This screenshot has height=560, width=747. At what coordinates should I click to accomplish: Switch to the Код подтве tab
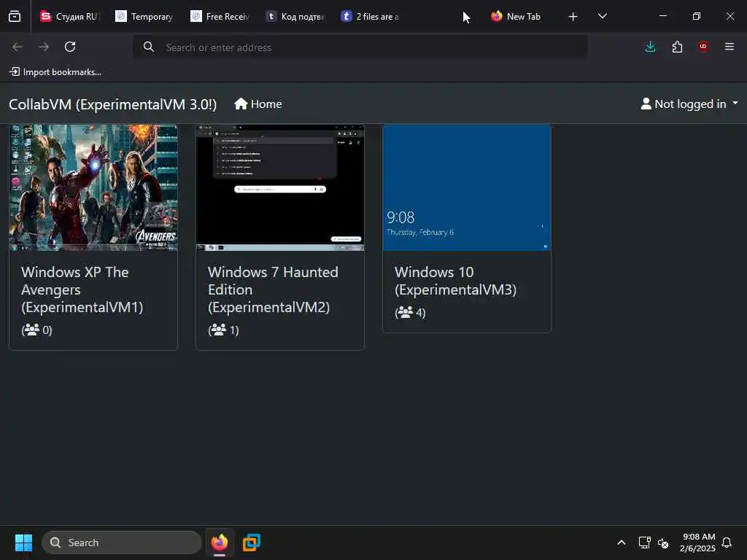tap(295, 16)
